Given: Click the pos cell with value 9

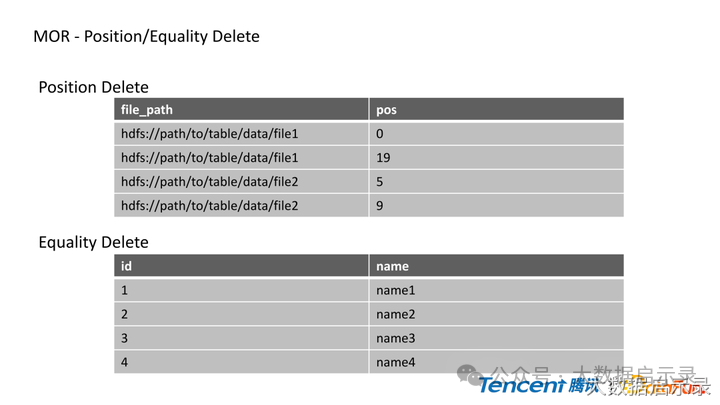Looking at the screenshot, I should click(496, 205).
